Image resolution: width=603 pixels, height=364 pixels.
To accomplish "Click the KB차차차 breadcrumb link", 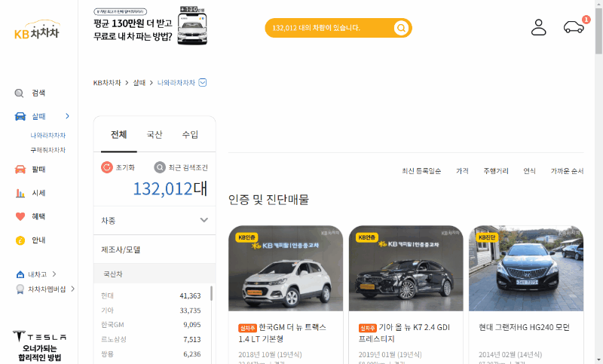I will [107, 83].
